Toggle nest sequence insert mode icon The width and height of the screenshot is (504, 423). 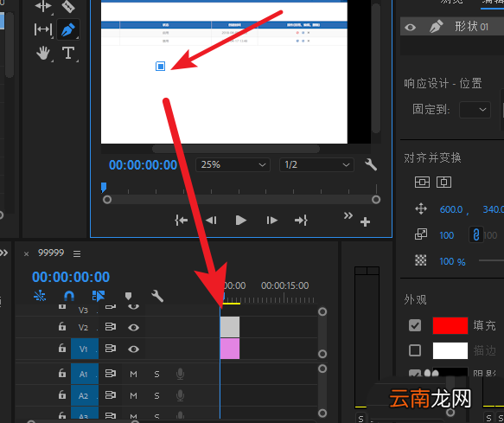pyautogui.click(x=40, y=296)
